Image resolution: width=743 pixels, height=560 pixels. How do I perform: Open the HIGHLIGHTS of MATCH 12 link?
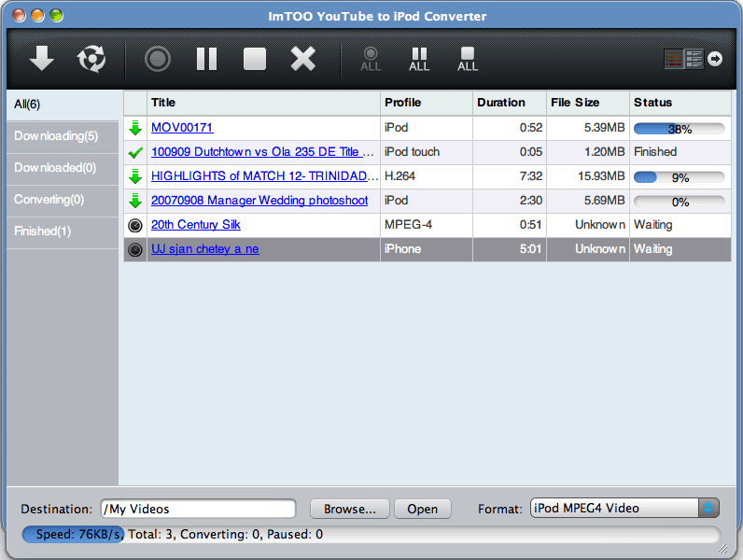264,175
